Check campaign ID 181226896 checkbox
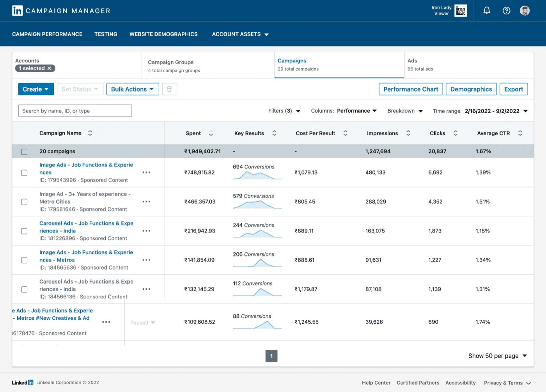The height and width of the screenshot is (392, 546). coord(24,231)
